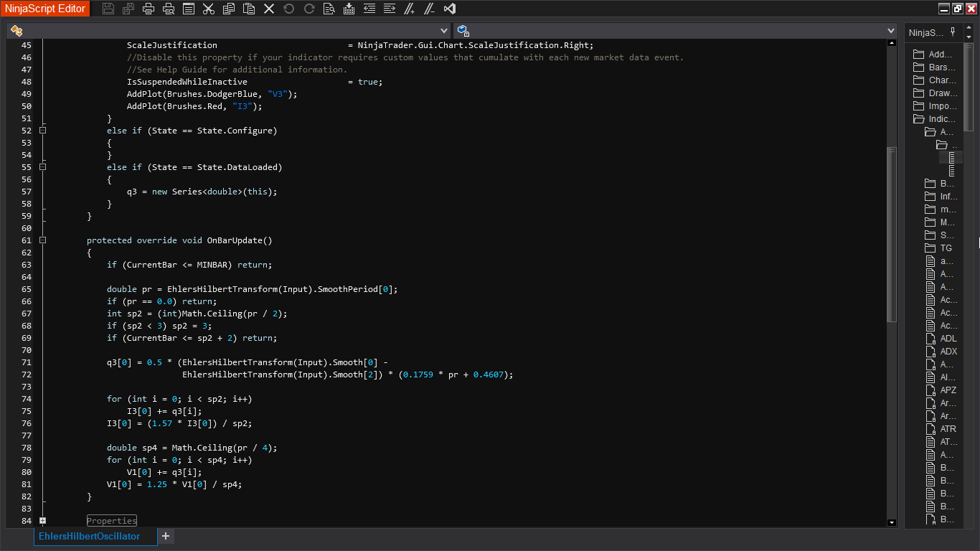Open the Indicators folder in explorer
The height and width of the screenshot is (551, 980).
tap(941, 119)
